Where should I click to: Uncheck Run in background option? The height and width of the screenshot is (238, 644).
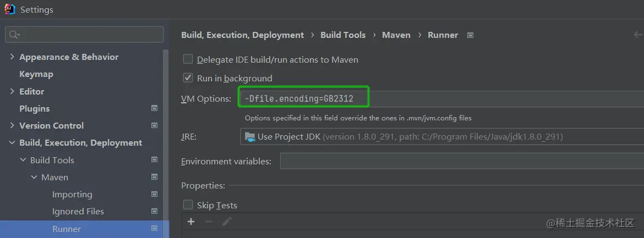[188, 78]
